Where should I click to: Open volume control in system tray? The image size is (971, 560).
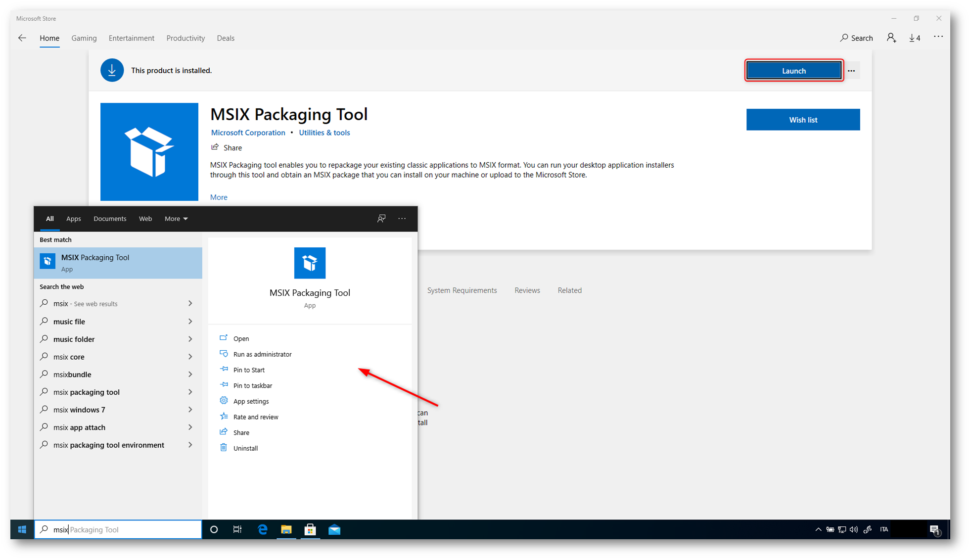pyautogui.click(x=854, y=529)
